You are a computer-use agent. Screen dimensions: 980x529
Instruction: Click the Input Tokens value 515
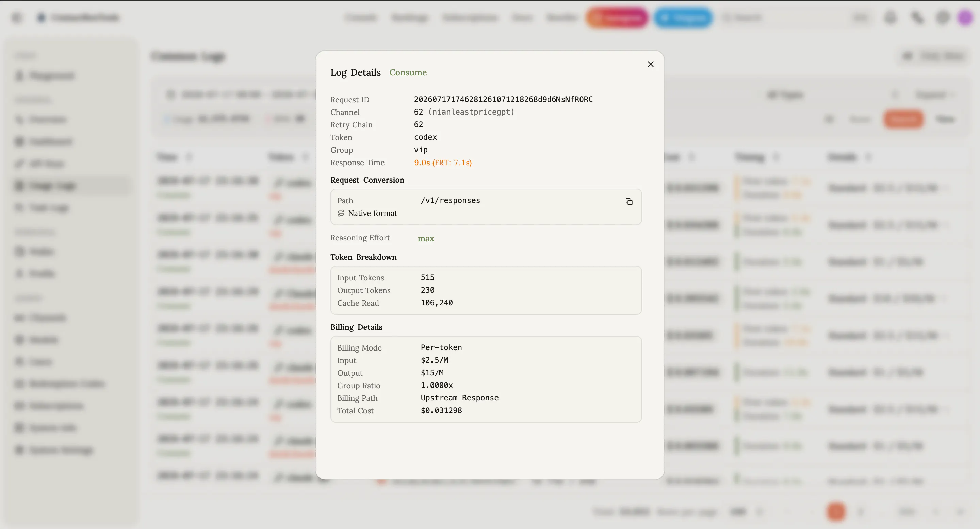click(x=428, y=277)
